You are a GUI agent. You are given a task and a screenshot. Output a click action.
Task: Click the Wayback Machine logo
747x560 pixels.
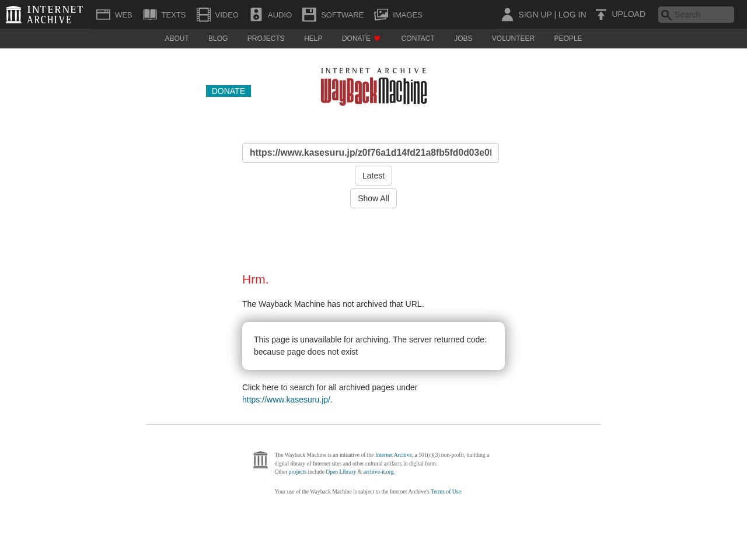[x=373, y=86]
